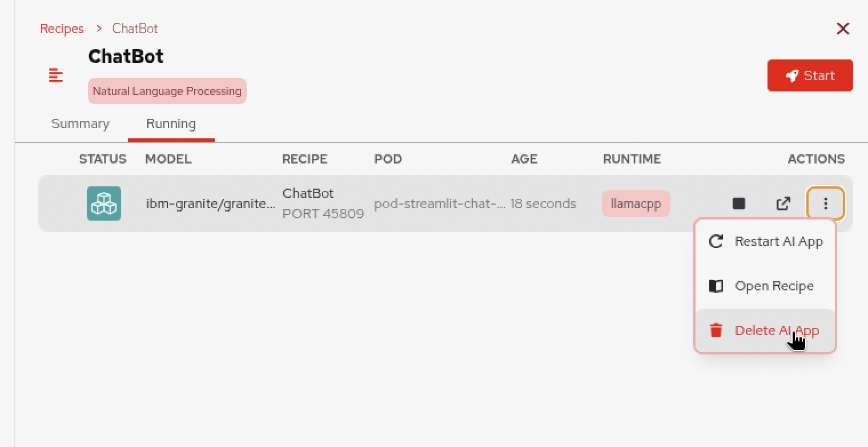Click the restart circular arrow icon
This screenshot has height=447, width=868.
(x=716, y=241)
